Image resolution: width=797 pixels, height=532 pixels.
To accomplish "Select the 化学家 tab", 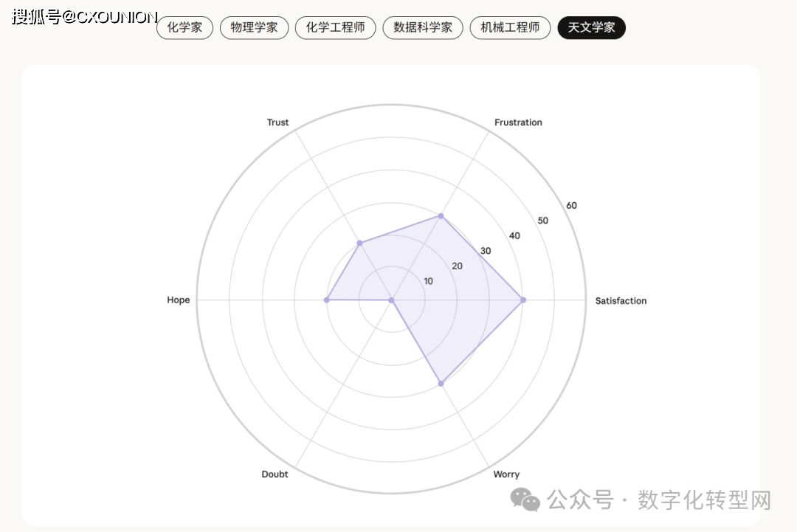I will click(184, 28).
